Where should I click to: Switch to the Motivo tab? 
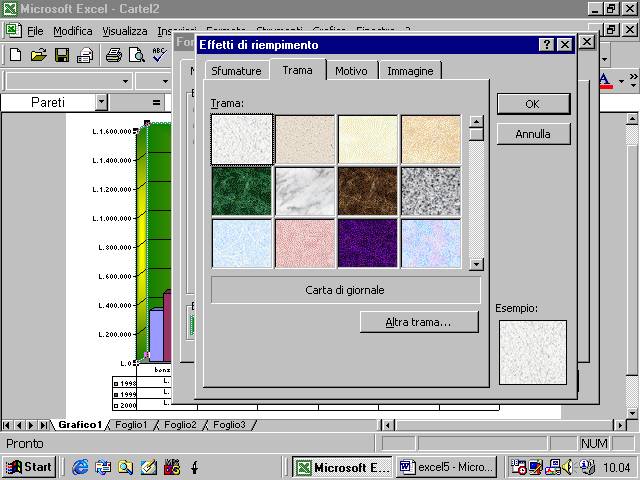coord(351,71)
